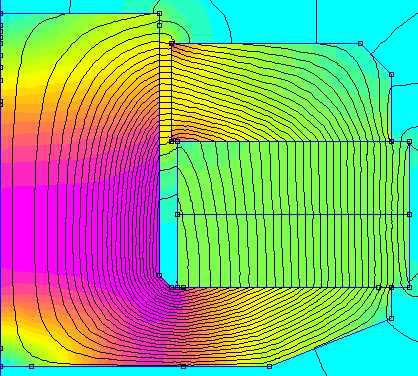Click inside the upper half of the green coil block
418x376 pixels.
[293, 178]
